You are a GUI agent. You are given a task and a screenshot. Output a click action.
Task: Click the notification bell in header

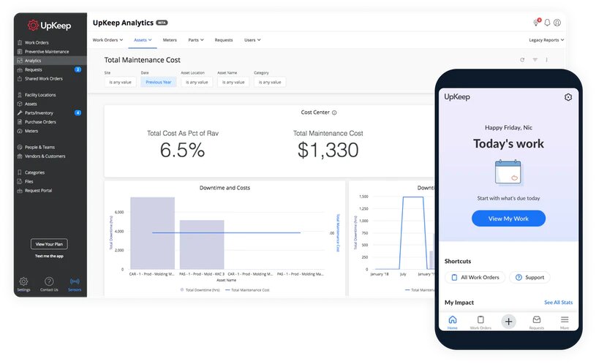547,23
